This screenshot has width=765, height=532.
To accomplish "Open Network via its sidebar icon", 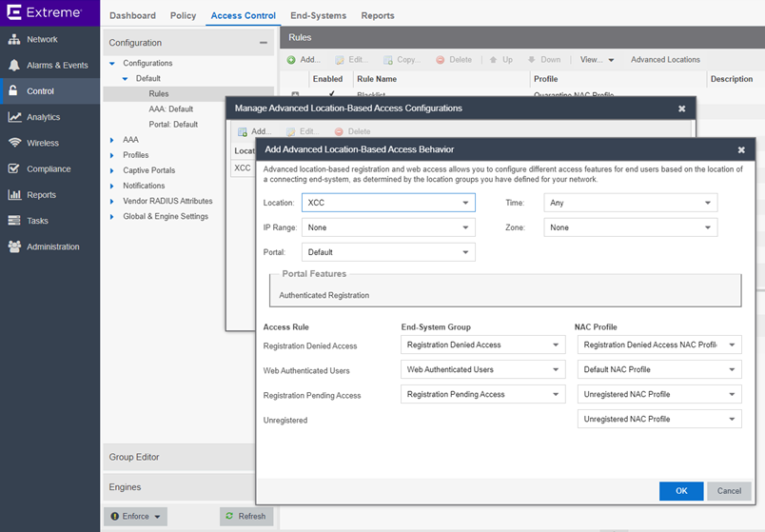I will (x=14, y=40).
